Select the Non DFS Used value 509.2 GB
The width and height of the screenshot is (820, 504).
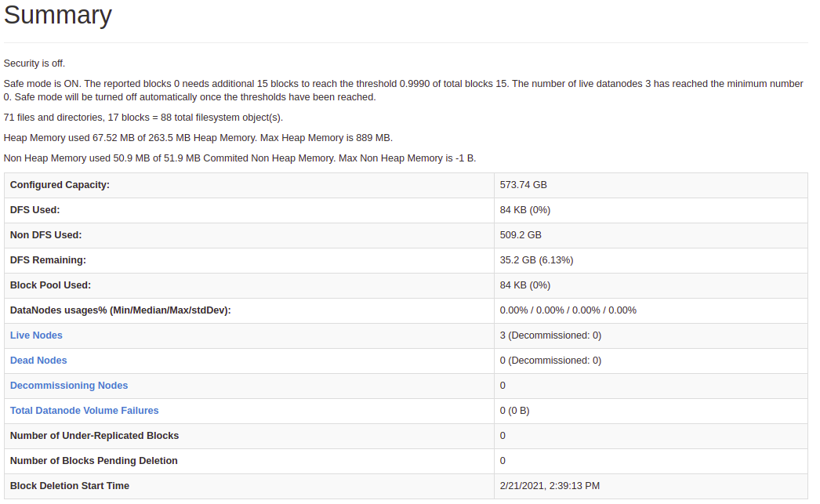pos(521,234)
